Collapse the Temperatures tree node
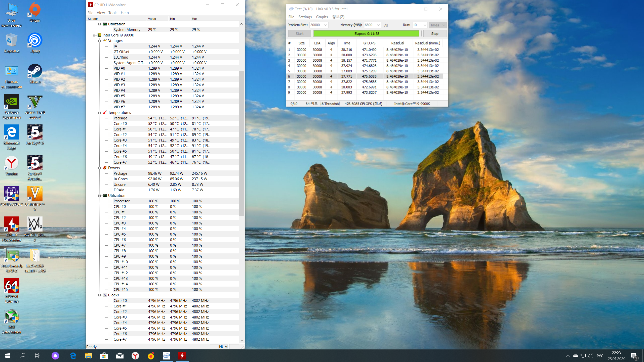The width and height of the screenshot is (644, 362). (x=100, y=113)
